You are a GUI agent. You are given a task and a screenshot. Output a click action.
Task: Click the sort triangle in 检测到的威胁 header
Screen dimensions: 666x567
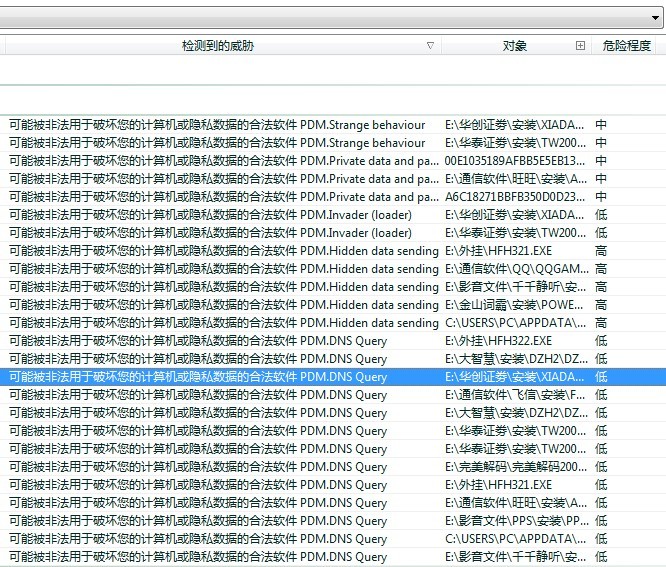coord(430,45)
